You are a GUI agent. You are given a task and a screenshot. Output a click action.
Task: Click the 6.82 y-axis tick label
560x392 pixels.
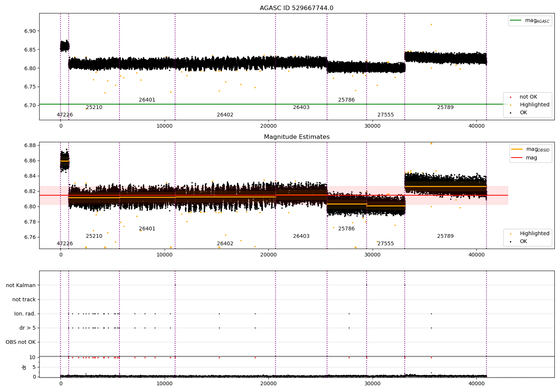pos(30,191)
